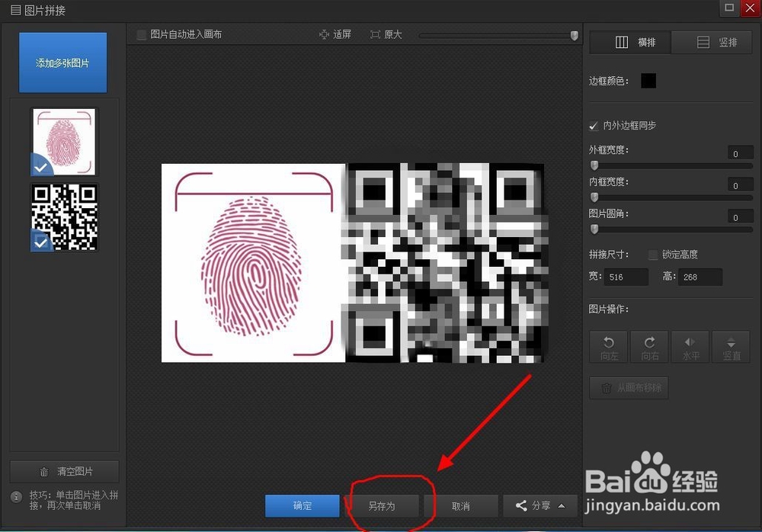Click the Clear images (清空图片) trash button
Image resolution: width=762 pixels, height=532 pixels.
[65, 471]
